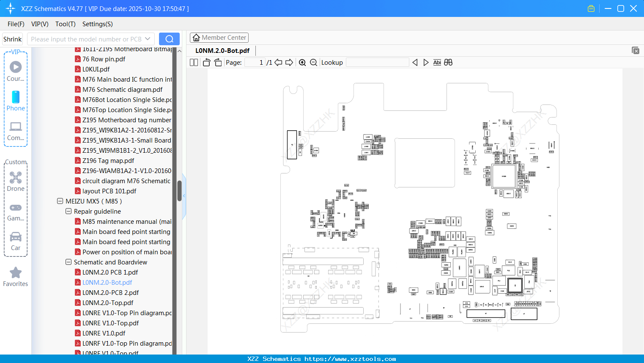Screen dimensions: 644x363
Task: Select L0NM.2.0-Bot.pdf in the tree
Action: [107, 283]
